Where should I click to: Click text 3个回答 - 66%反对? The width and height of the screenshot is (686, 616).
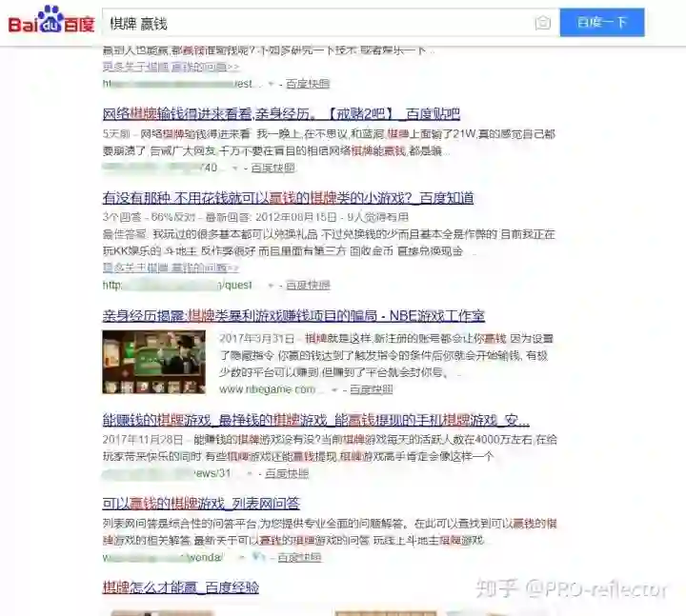(149, 217)
